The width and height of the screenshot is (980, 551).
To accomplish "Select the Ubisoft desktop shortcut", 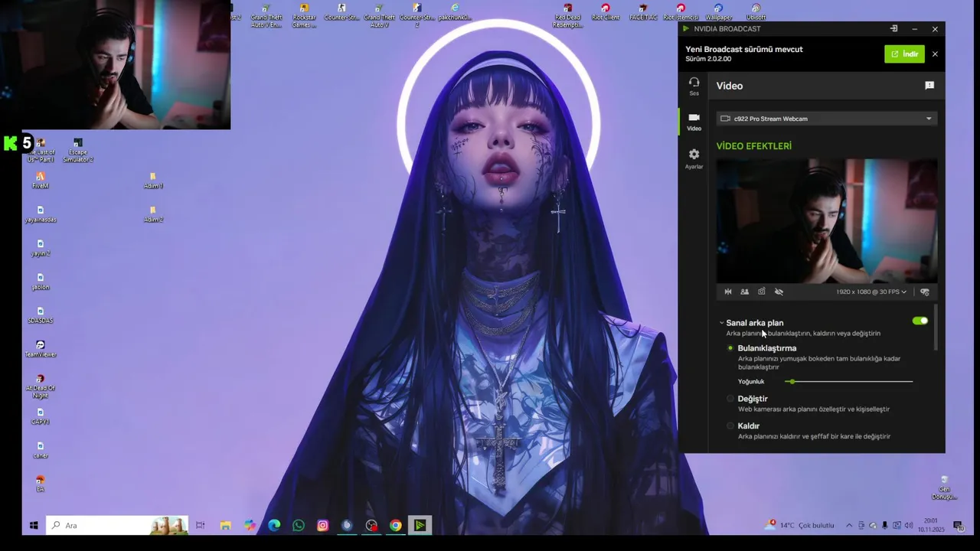I will click(x=756, y=12).
